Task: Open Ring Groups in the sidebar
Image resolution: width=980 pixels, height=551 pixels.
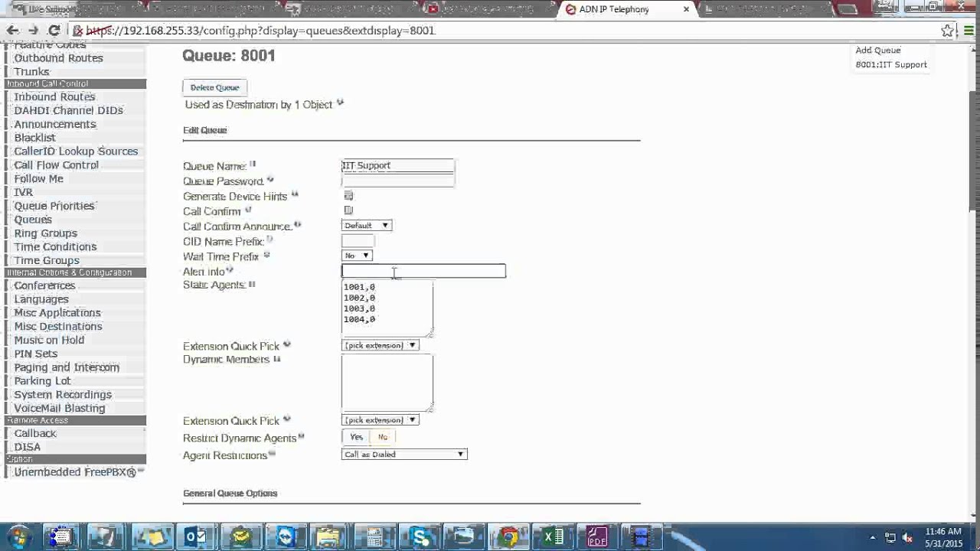Action: (x=45, y=233)
